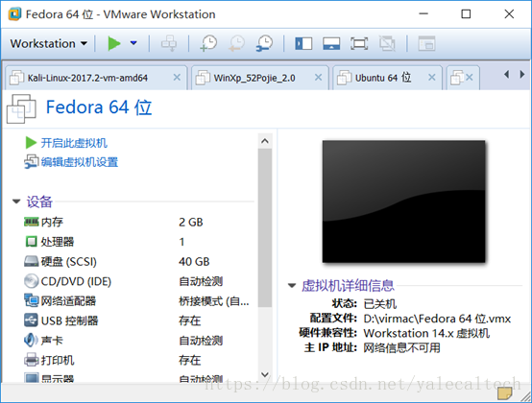This screenshot has height=403, width=532.
Task: Click the Fedora 64 位 VM title icon
Action: (x=21, y=108)
